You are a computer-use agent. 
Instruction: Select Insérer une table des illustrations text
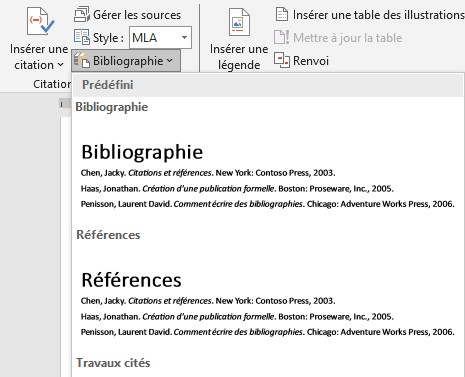coord(379,15)
